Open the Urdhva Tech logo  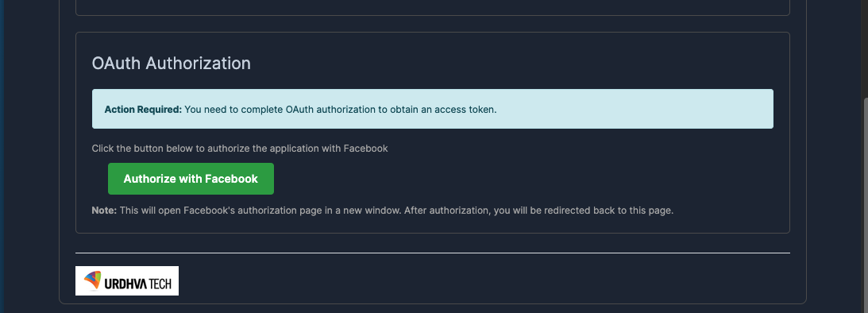127,281
